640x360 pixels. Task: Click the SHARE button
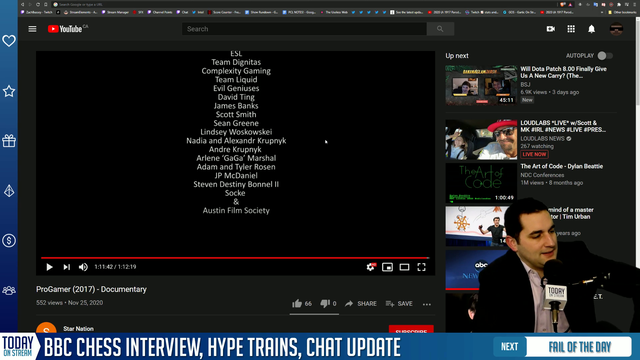tap(361, 304)
